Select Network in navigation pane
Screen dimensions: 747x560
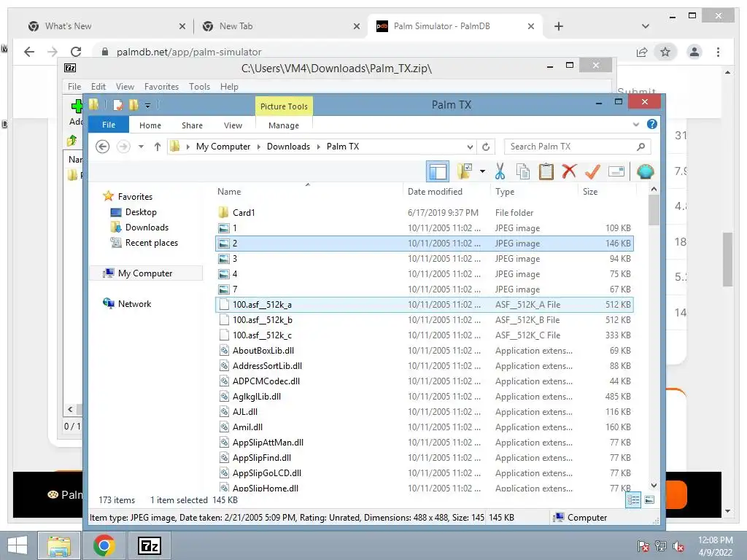(134, 303)
